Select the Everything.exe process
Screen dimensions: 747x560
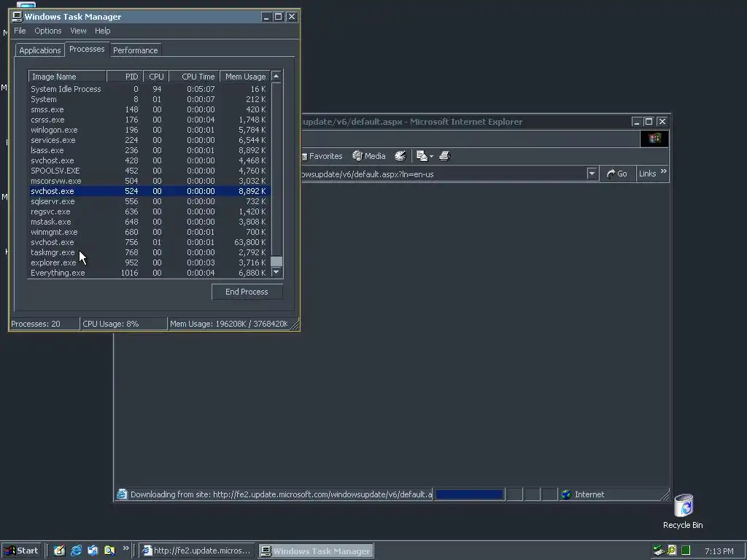[x=150, y=273]
